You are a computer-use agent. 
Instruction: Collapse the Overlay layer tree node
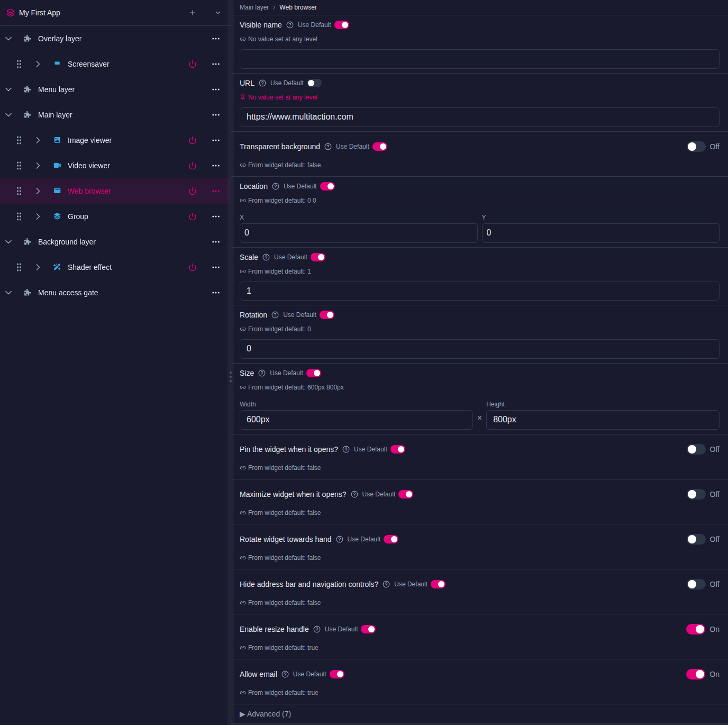coord(8,39)
